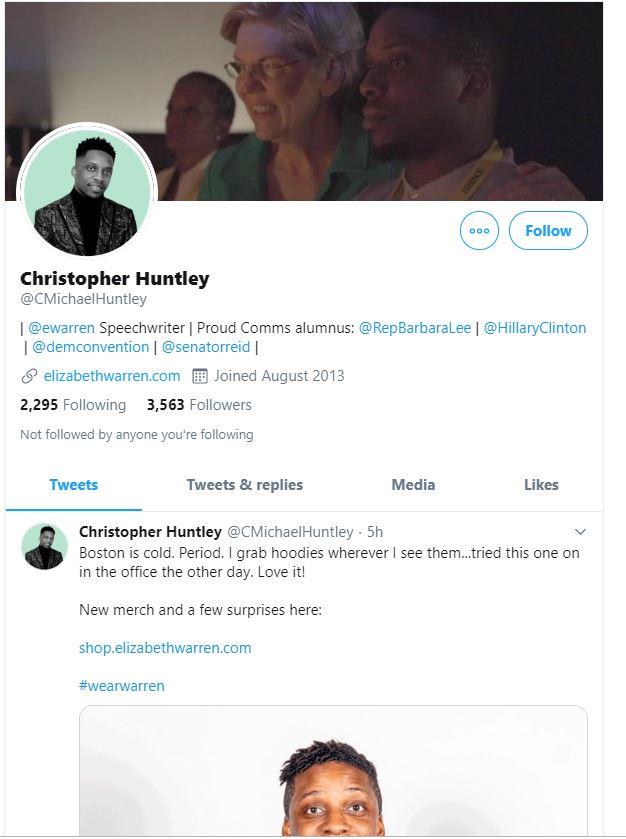Open Christopher Huntley's large profile picture
626x839 pixels.
tap(87, 193)
